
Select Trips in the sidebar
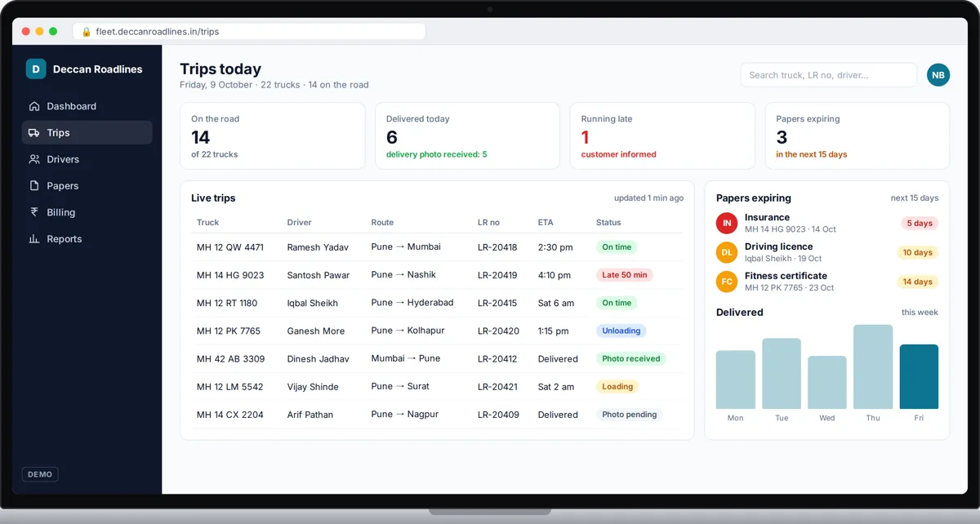[x=87, y=132]
